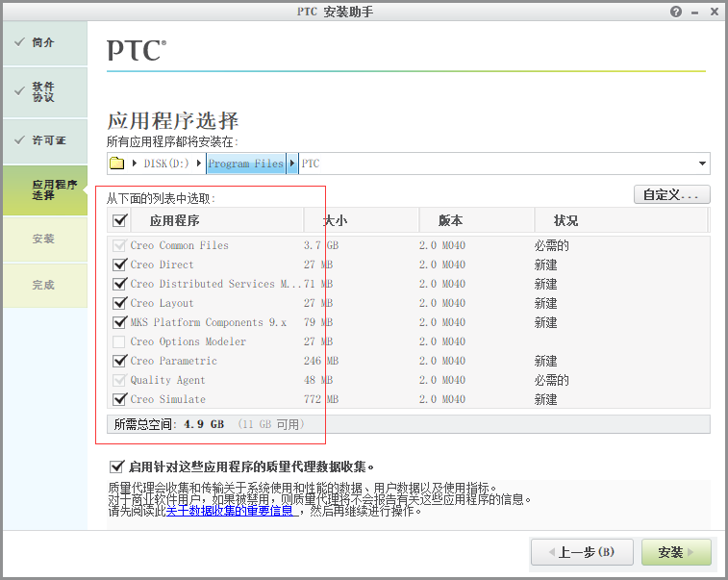This screenshot has width=728, height=580.
Task: Select Program Files path segment
Action: [x=245, y=164]
